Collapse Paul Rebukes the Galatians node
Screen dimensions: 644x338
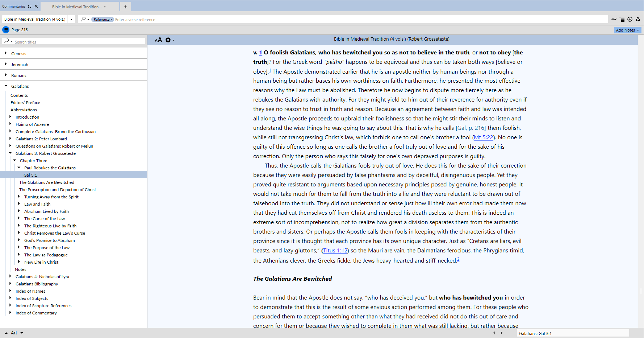(x=19, y=168)
